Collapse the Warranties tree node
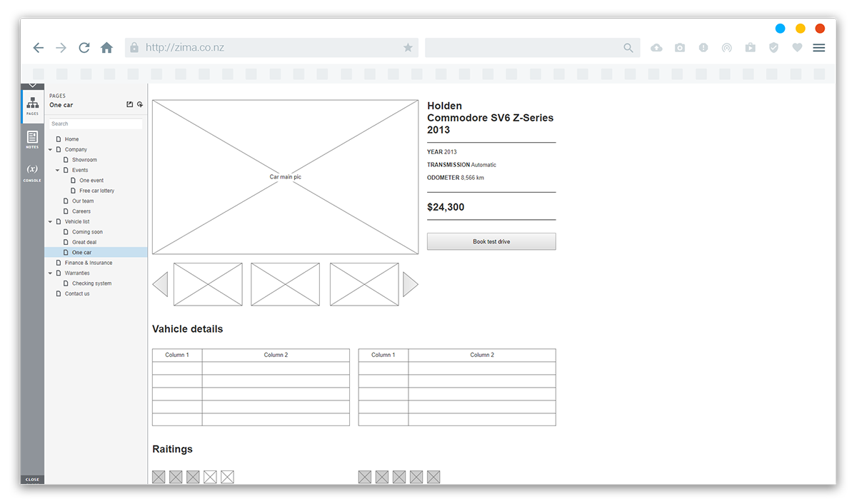 coord(51,273)
